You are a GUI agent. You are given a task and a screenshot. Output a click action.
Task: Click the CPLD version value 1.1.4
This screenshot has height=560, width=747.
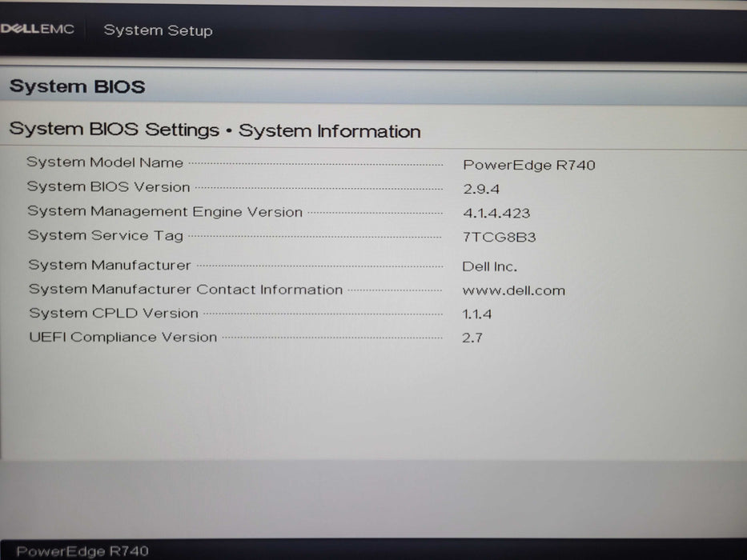pyautogui.click(x=477, y=314)
